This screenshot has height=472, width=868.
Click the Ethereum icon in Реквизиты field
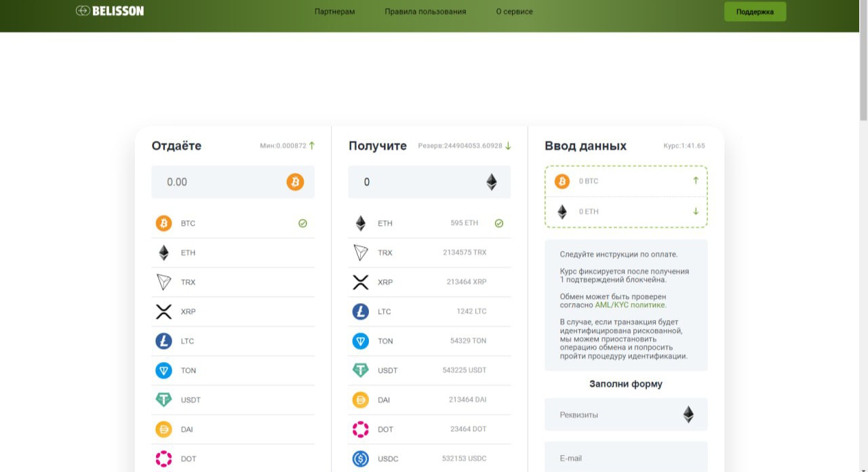click(x=688, y=414)
